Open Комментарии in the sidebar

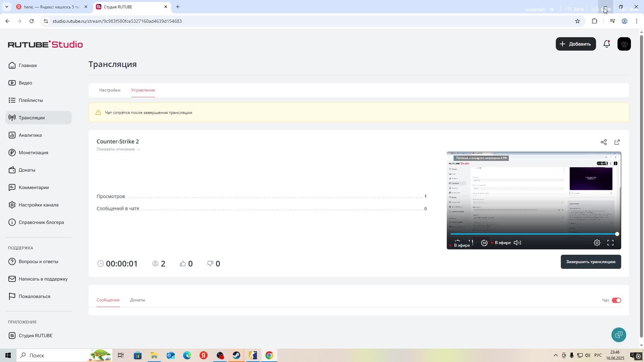[29, 187]
